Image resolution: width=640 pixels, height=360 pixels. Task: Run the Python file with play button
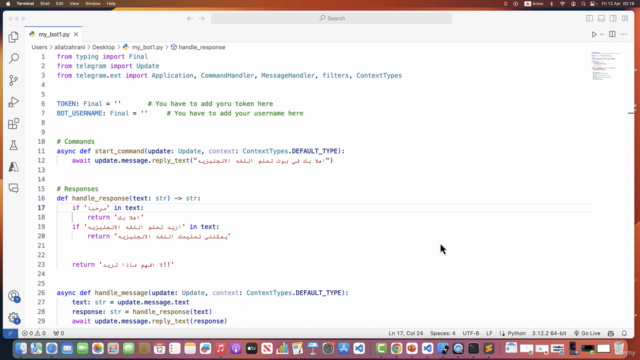coord(594,34)
